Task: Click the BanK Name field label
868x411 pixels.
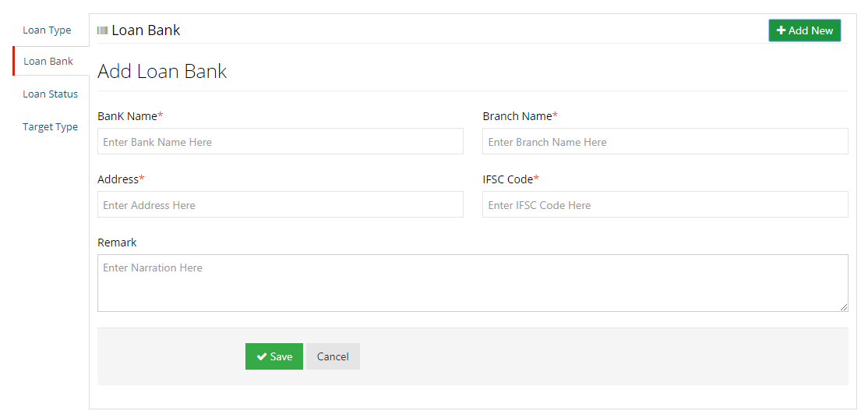Action: pyautogui.click(x=128, y=116)
